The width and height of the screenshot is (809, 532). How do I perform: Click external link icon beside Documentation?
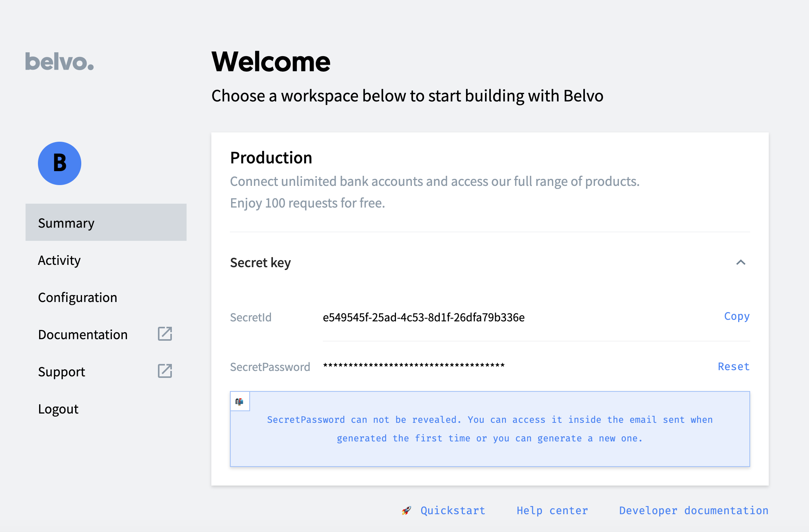pos(165,334)
